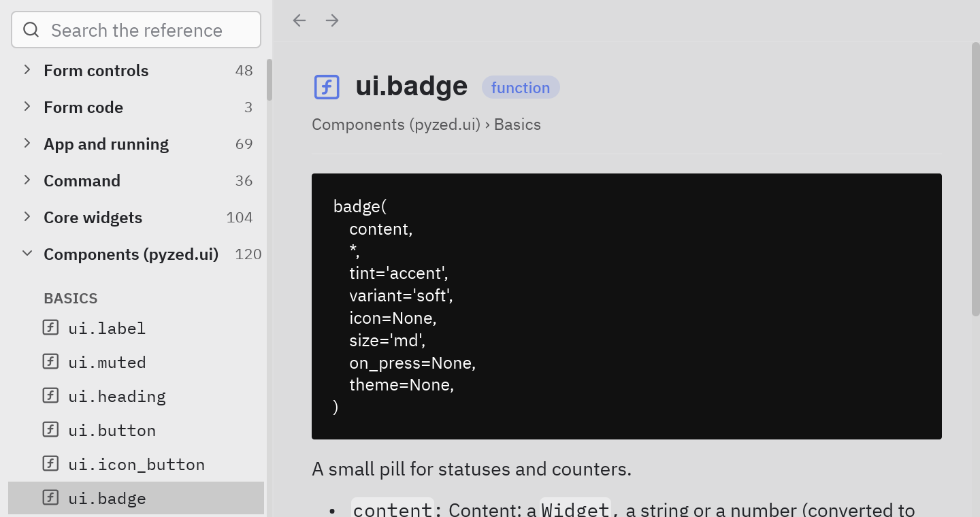
Task: Expand the Core widgets chevron
Action: (x=27, y=216)
